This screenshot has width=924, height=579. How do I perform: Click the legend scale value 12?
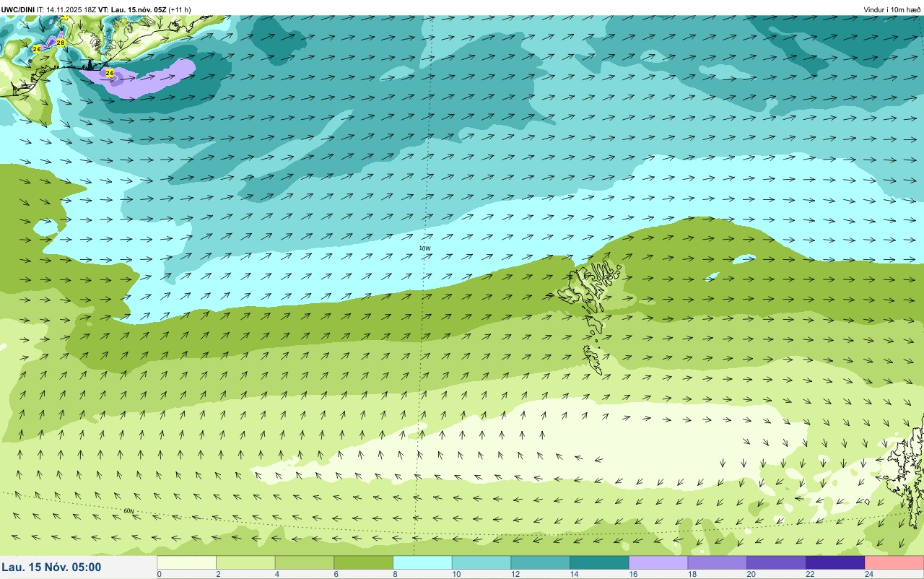point(514,574)
